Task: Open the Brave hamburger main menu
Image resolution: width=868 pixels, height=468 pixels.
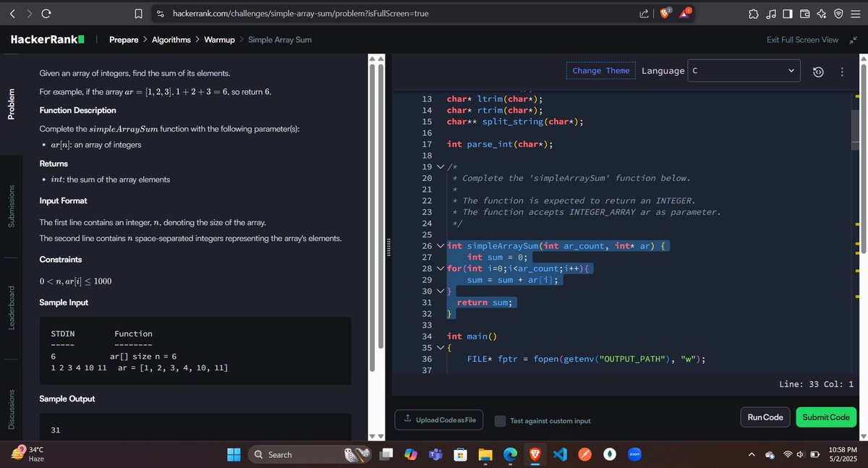Action: tap(854, 14)
